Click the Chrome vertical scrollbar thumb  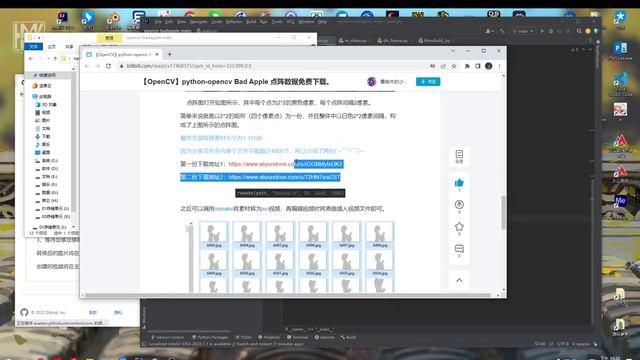tap(504, 212)
